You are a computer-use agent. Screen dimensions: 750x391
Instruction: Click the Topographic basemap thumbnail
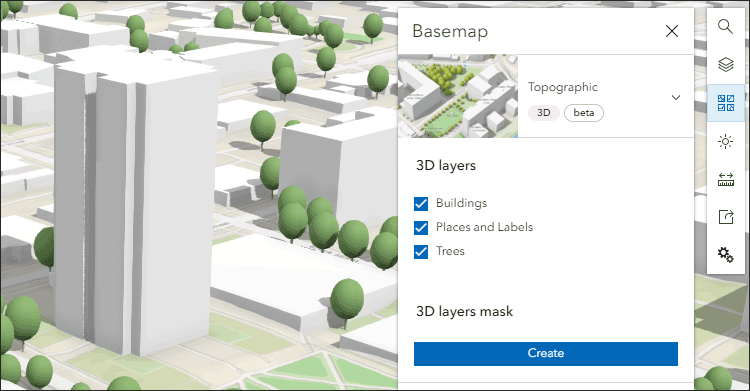click(x=458, y=96)
